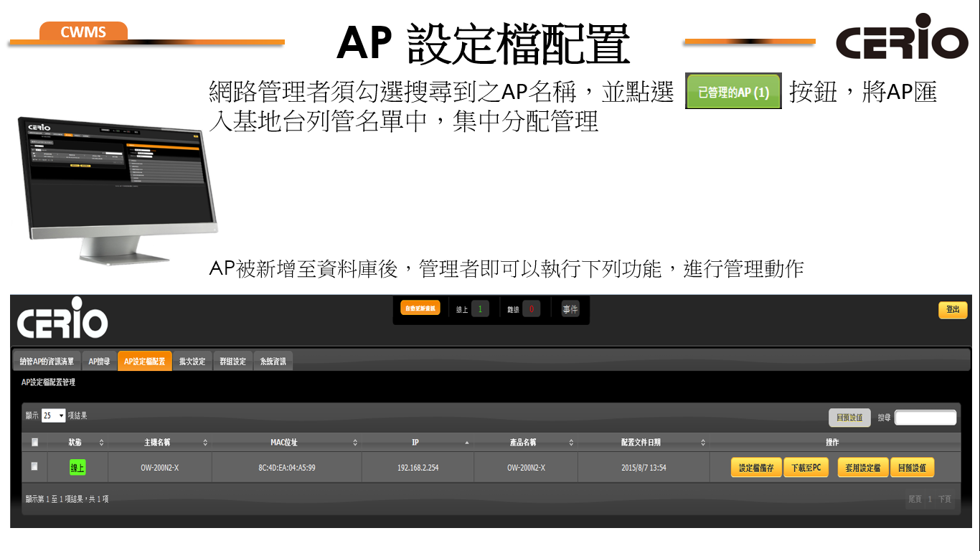
Task: Toggle IP column ascending sort arrow
Action: [467, 443]
